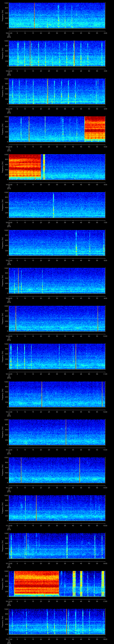Click the 6:00 end time label
The height and width of the screenshot is (644, 114).
click(105, 184)
